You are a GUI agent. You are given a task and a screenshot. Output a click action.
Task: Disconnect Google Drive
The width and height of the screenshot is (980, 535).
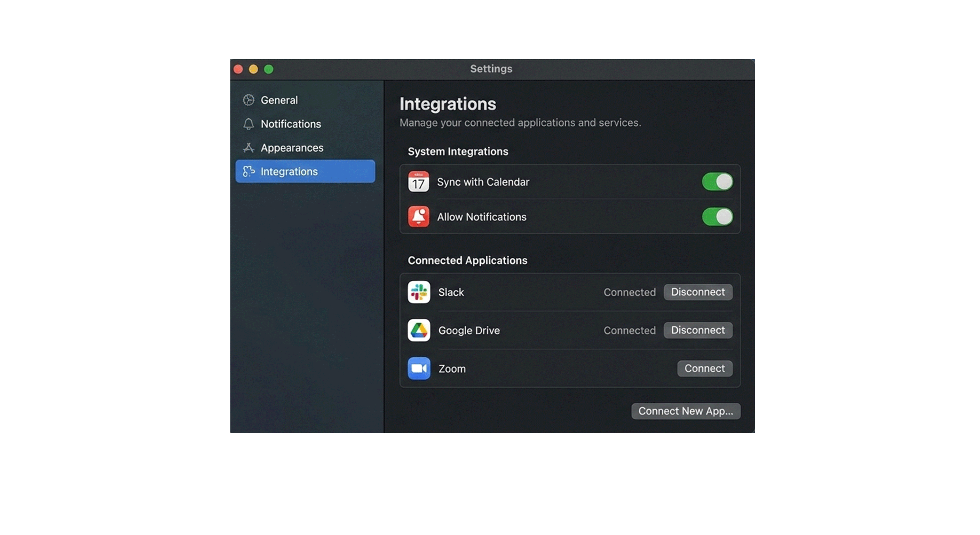tap(698, 330)
